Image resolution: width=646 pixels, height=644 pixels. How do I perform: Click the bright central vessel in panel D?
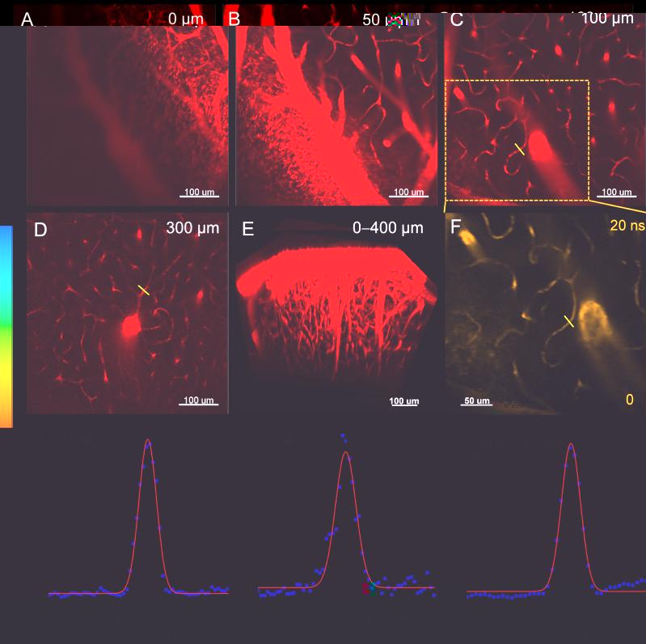pyautogui.click(x=129, y=325)
